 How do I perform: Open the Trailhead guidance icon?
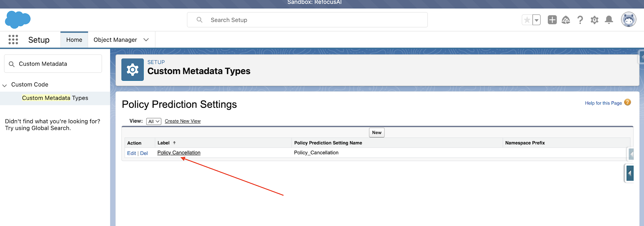[x=566, y=20]
